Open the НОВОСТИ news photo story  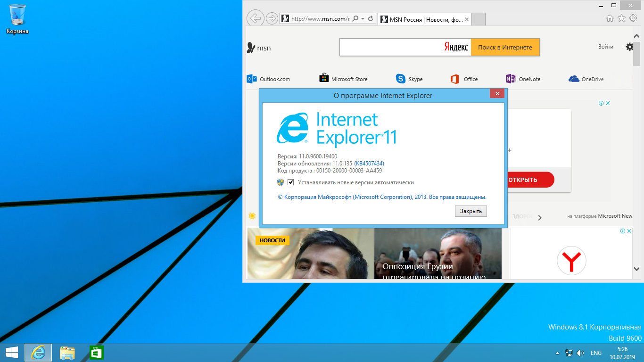tap(310, 254)
